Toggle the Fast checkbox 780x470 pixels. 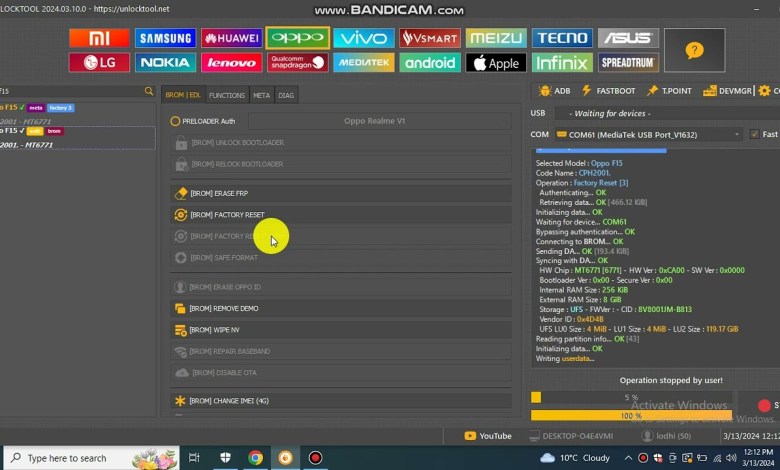(x=755, y=134)
